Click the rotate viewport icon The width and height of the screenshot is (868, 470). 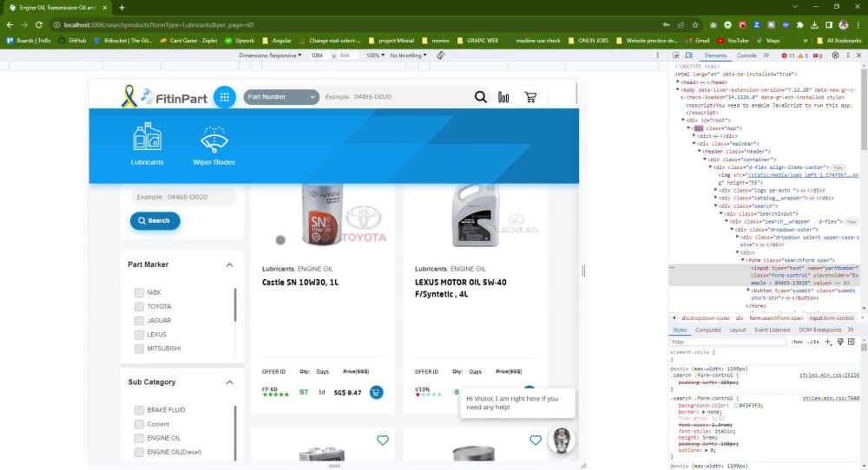(x=441, y=55)
